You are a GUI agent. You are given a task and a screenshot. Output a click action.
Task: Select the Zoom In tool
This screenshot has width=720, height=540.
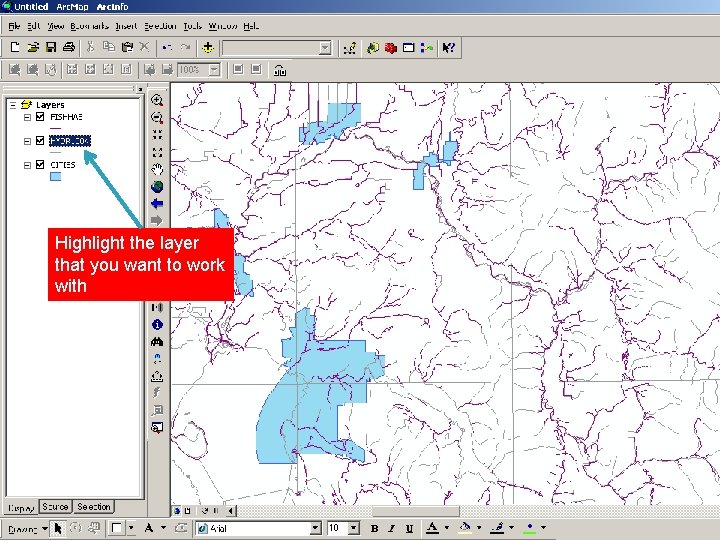click(x=157, y=101)
